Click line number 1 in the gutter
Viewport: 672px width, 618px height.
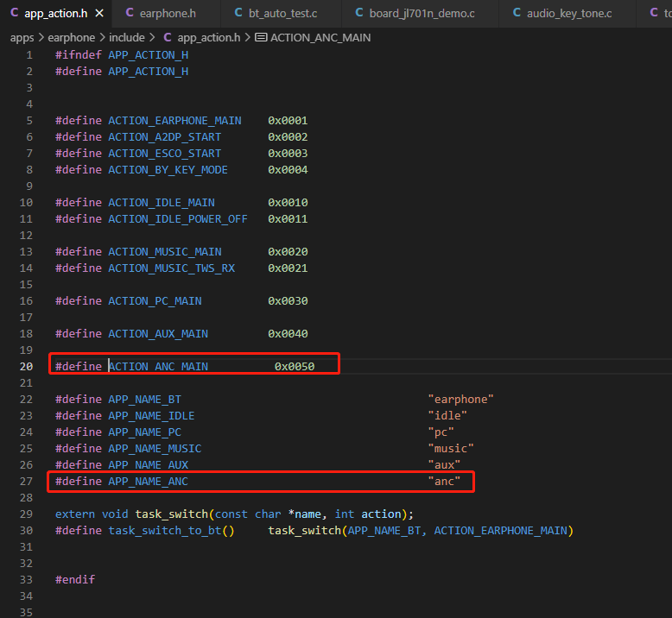[29, 55]
